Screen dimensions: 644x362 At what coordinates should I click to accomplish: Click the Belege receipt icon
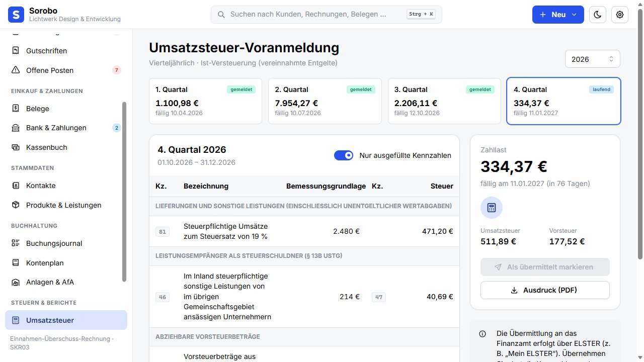pyautogui.click(x=16, y=109)
